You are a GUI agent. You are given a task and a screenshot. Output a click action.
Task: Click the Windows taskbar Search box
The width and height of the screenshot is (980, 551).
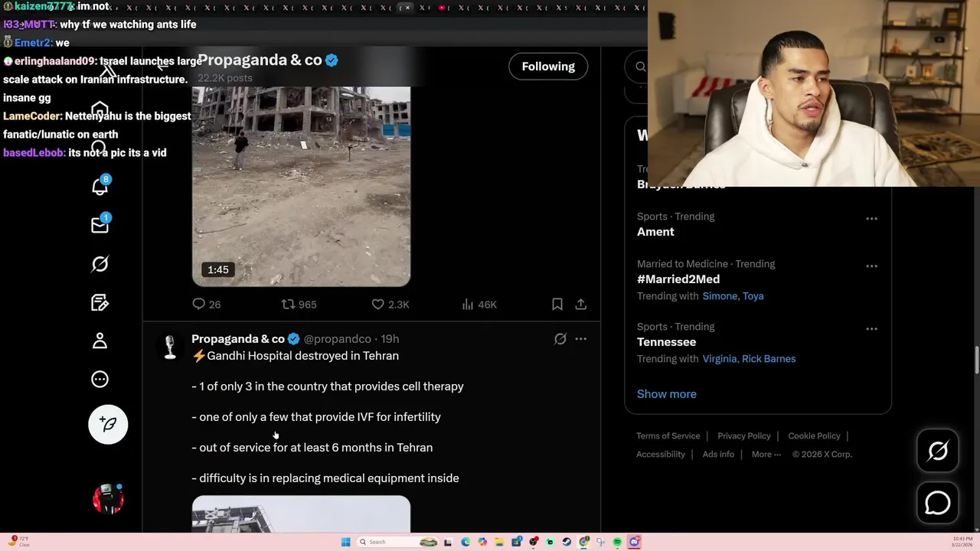[x=398, y=542]
